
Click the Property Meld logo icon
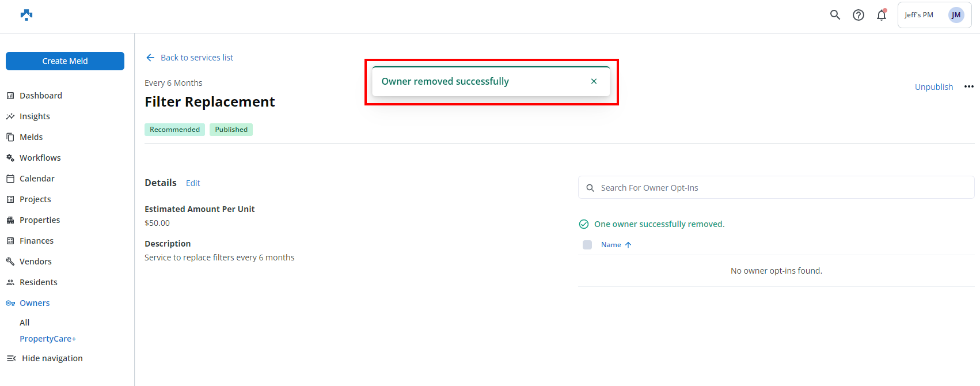[x=26, y=15]
